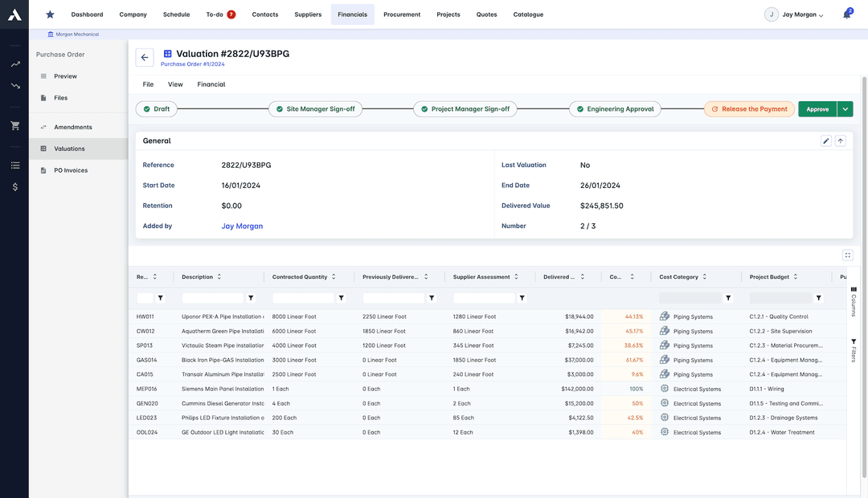Edit the General section using the pencil icon
Viewport: 868px width, 498px height.
pos(825,140)
